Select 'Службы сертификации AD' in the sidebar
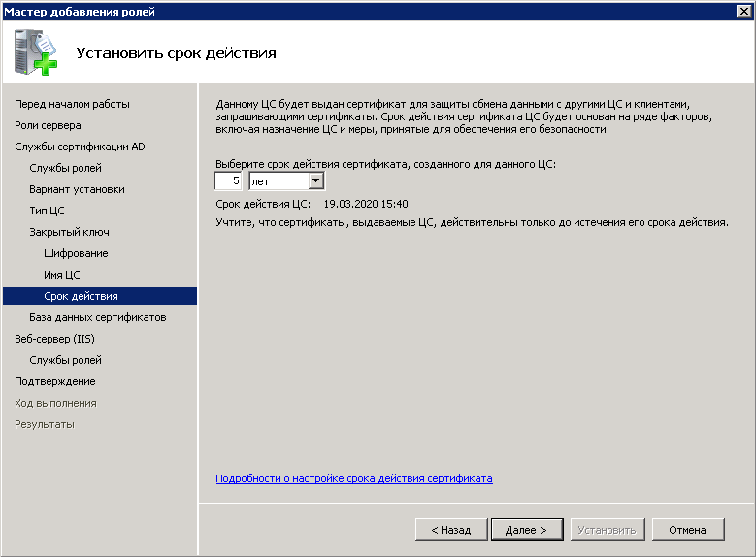The width and height of the screenshot is (756, 557). [80, 147]
